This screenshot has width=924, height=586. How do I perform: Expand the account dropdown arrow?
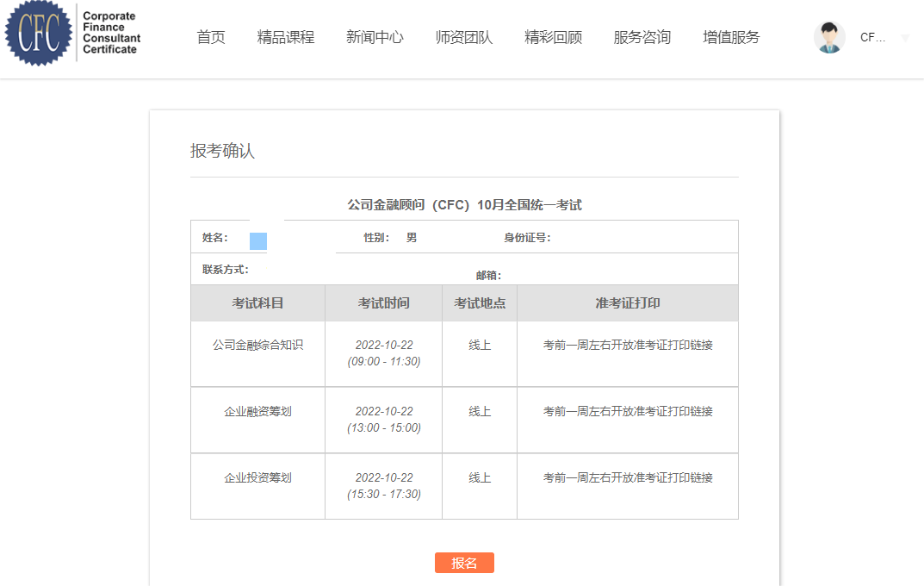906,38
